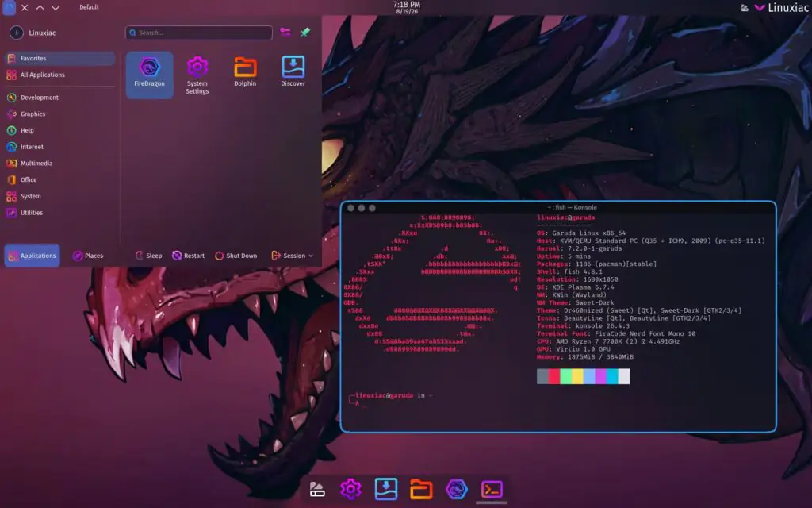Click the 'Shell: fish 4.8.1' line
This screenshot has width=812, height=508.
click(569, 271)
